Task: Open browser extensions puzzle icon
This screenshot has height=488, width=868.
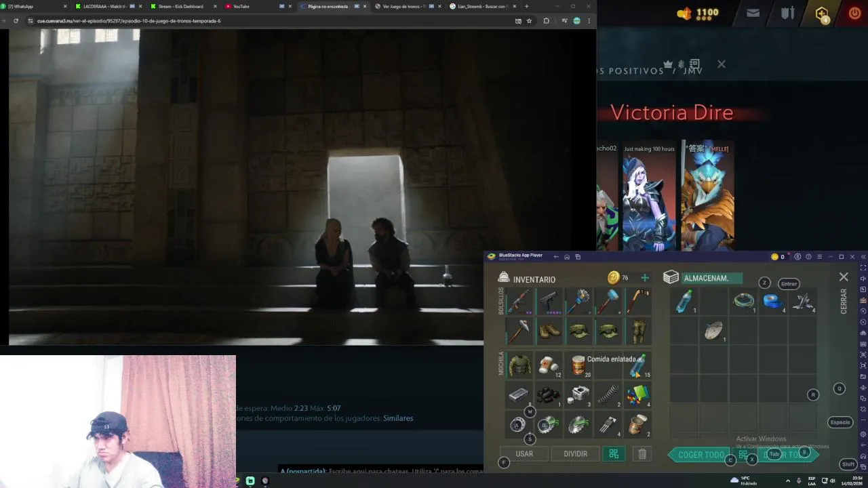Action: click(x=546, y=21)
